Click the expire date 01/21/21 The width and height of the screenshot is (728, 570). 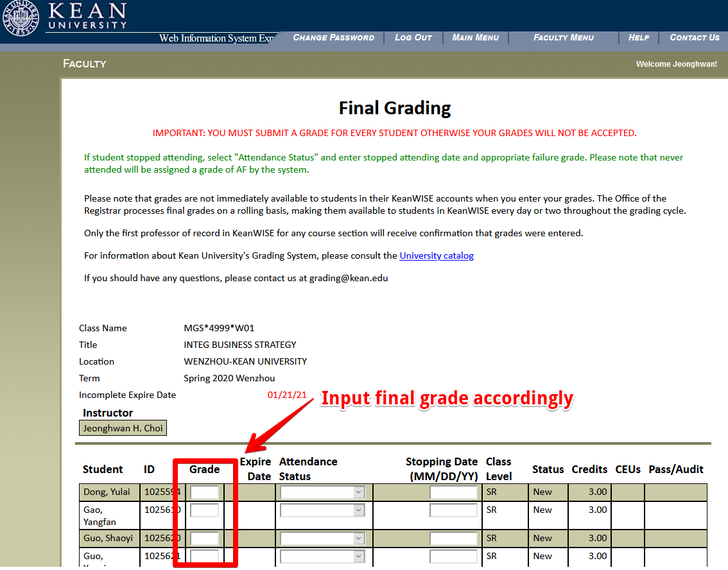pos(287,395)
